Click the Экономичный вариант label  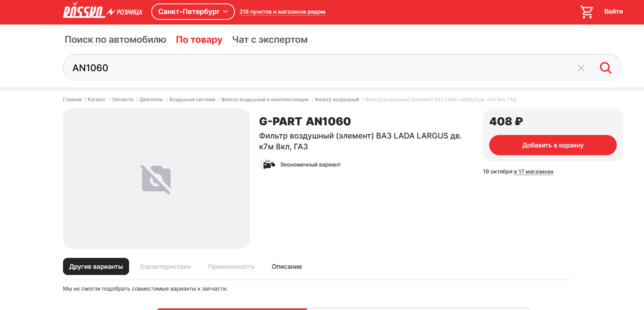click(x=310, y=165)
